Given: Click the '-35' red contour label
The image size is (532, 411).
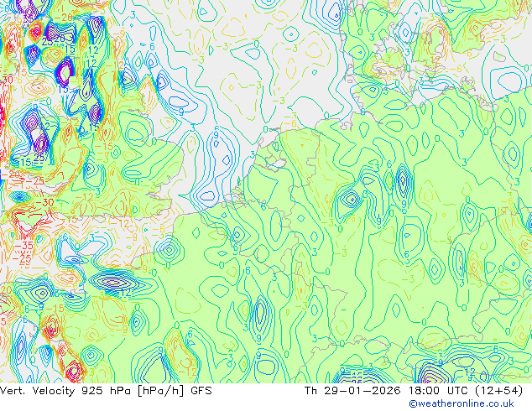Looking at the screenshot, I should 24,245.
